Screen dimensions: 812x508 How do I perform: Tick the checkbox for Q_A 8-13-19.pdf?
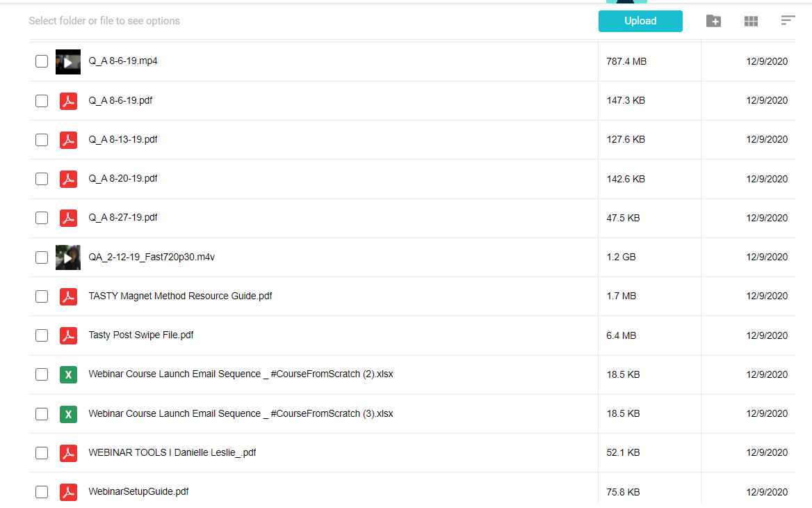42,140
